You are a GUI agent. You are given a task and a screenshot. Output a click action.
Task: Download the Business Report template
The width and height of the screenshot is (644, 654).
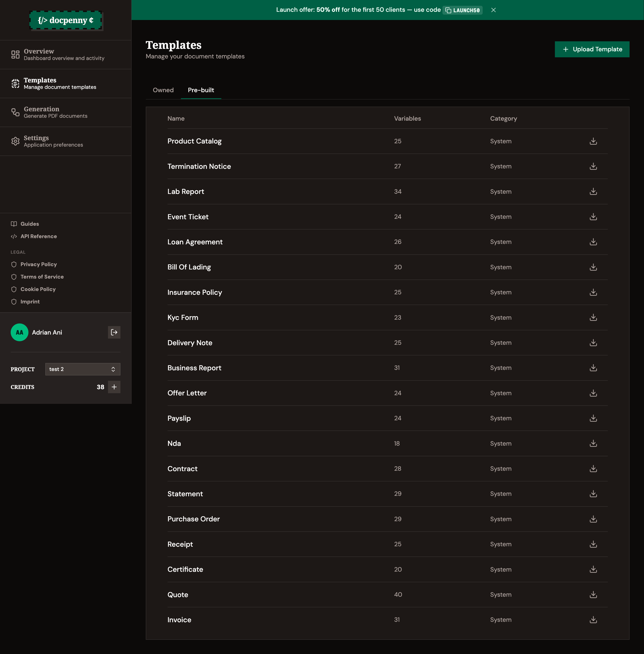click(593, 368)
